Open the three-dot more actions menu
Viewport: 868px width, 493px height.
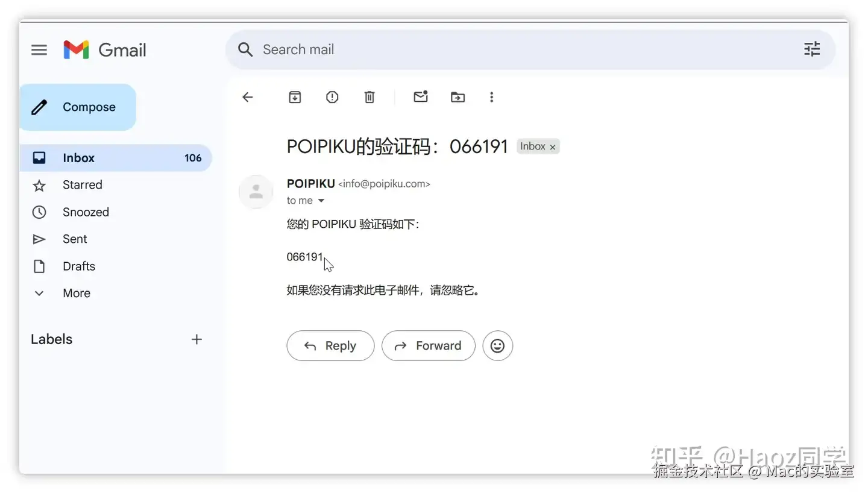pos(492,97)
